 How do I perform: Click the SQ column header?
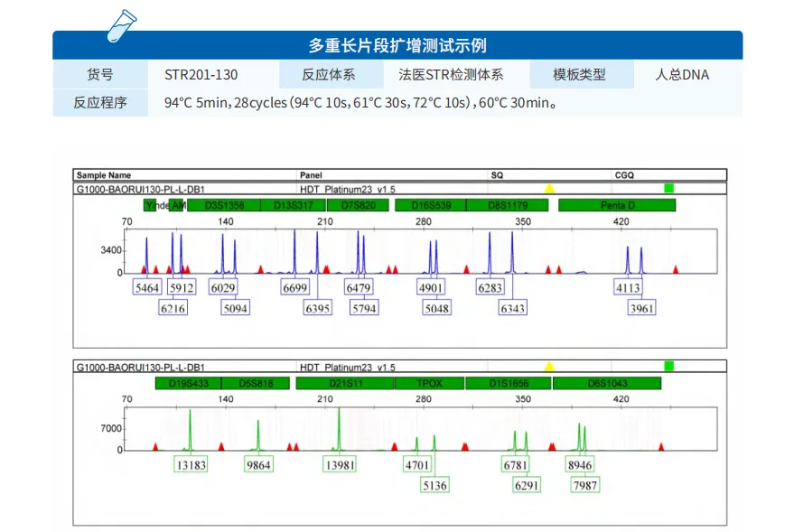[497, 175]
